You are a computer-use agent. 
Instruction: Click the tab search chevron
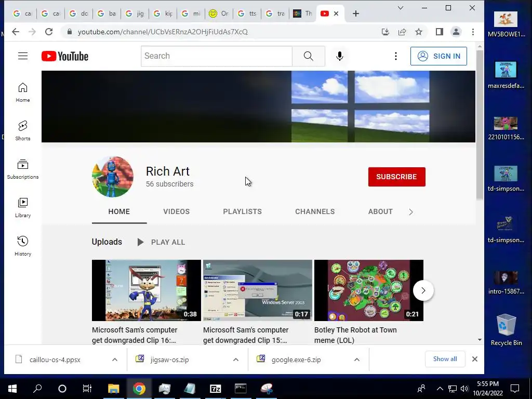coord(401,8)
